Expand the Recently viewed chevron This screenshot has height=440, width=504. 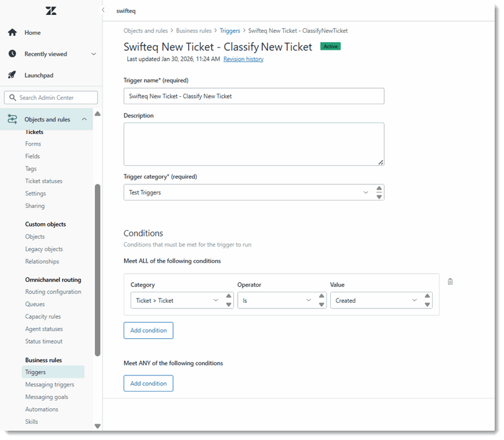[94, 54]
